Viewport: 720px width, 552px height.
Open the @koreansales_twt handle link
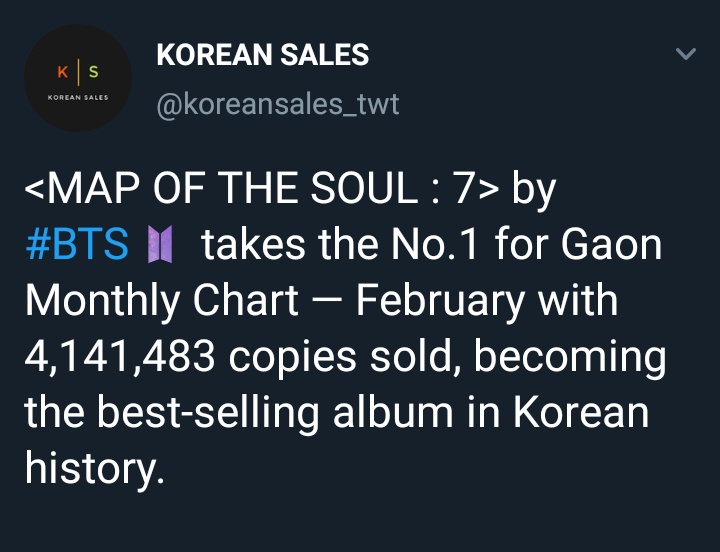[x=278, y=104]
